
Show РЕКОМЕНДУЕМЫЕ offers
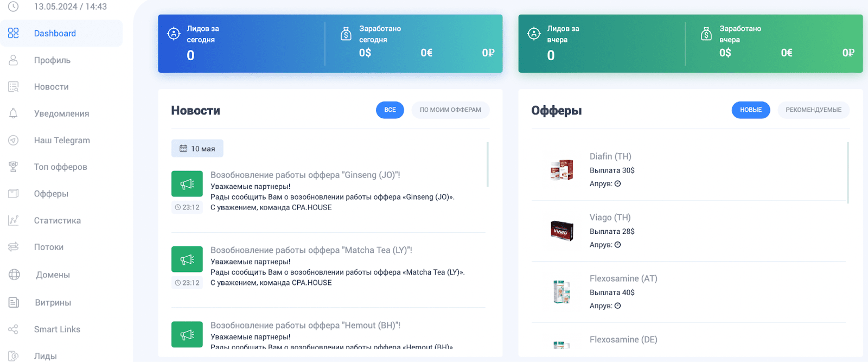[813, 110]
